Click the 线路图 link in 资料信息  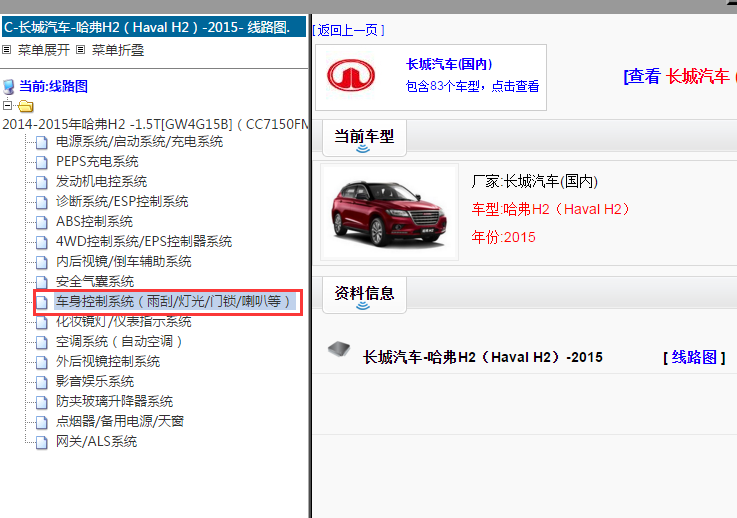pyautogui.click(x=694, y=357)
